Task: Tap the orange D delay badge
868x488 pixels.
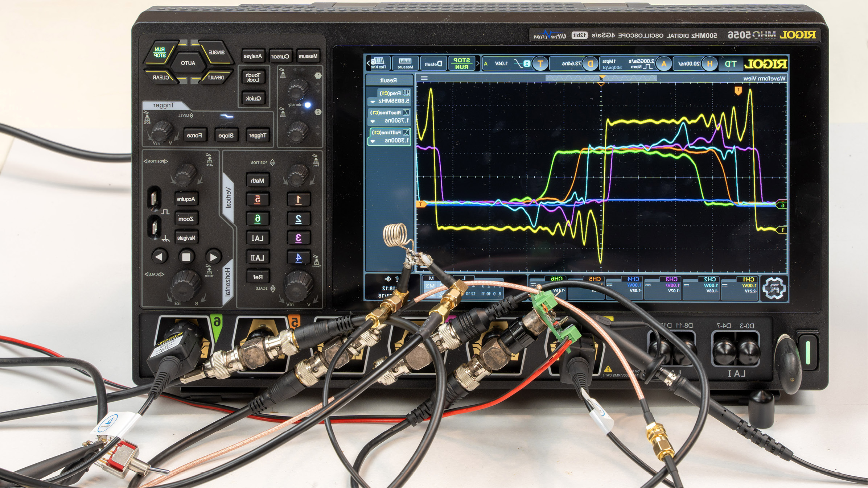Action: (x=591, y=64)
